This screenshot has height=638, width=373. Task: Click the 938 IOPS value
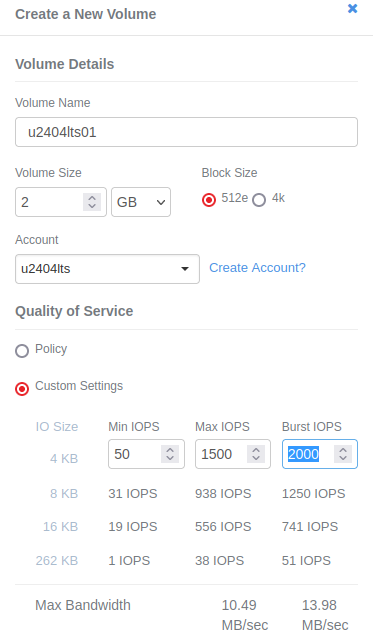pos(223,494)
